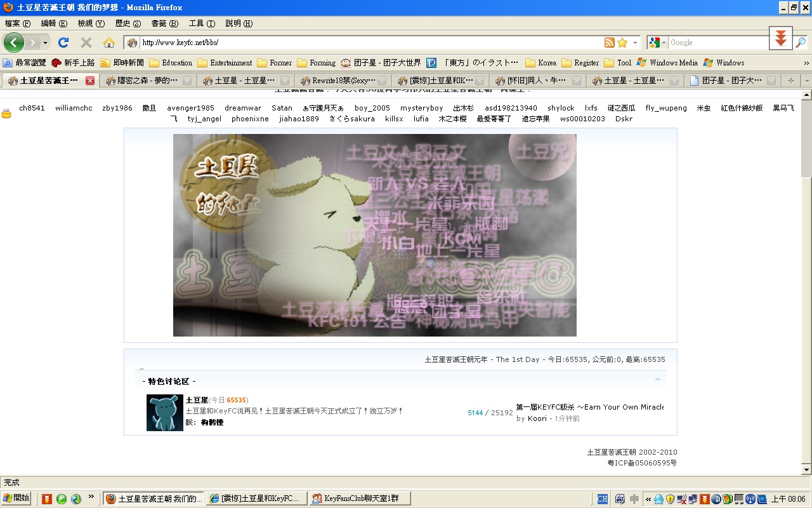812x508 pixels.
Task: Open the list-all-tabs dropdown arrow
Action: tap(806, 81)
